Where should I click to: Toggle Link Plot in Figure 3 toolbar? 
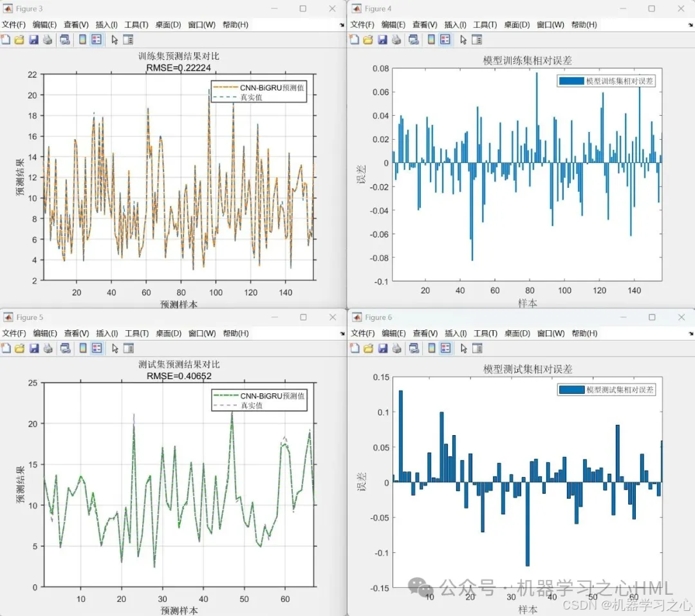coord(65,40)
